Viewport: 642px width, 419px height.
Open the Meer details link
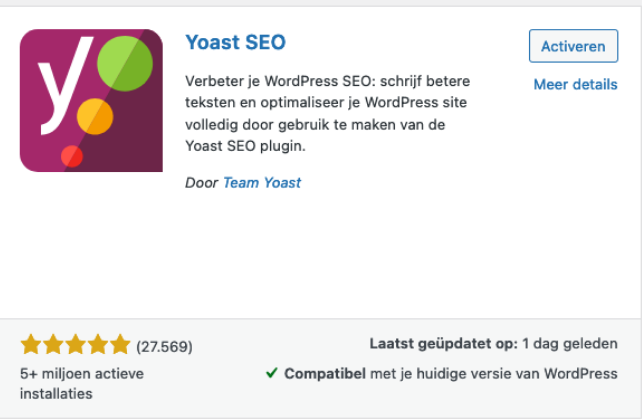point(575,84)
